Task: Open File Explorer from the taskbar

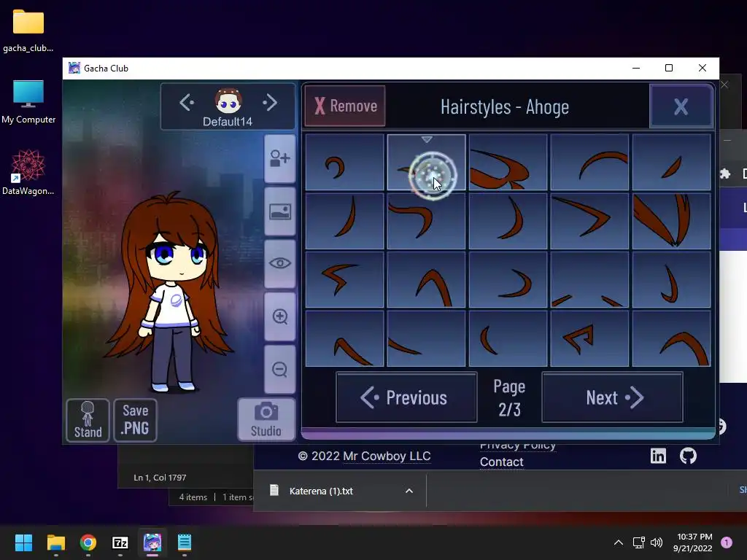Action: pos(55,542)
